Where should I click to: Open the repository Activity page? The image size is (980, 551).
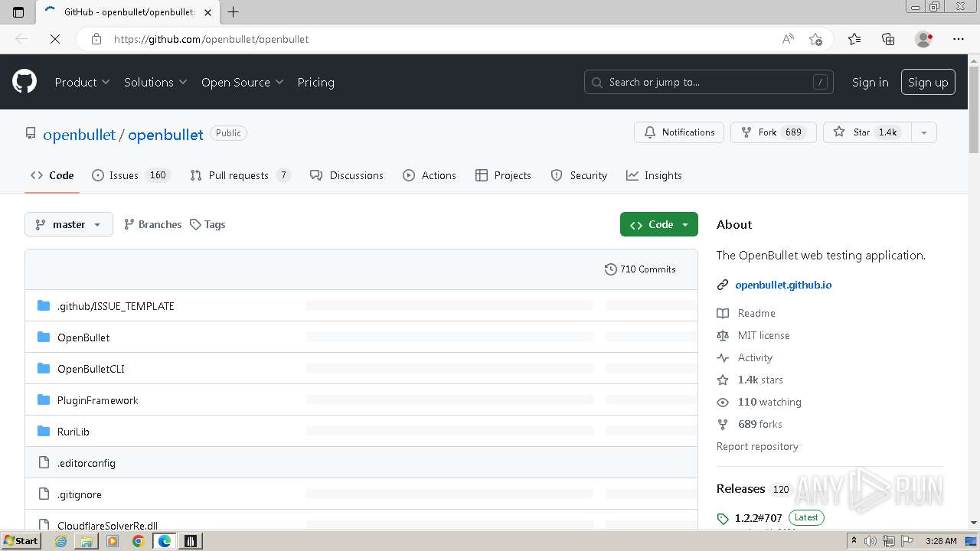[745, 357]
